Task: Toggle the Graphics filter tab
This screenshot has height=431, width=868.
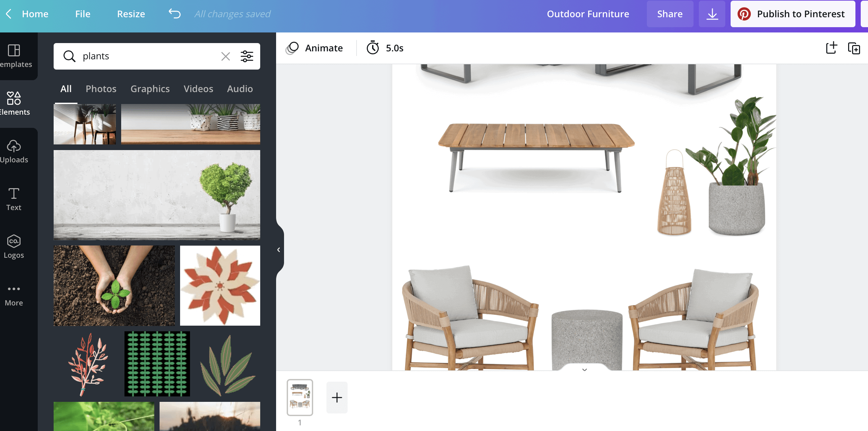Action: click(x=150, y=88)
